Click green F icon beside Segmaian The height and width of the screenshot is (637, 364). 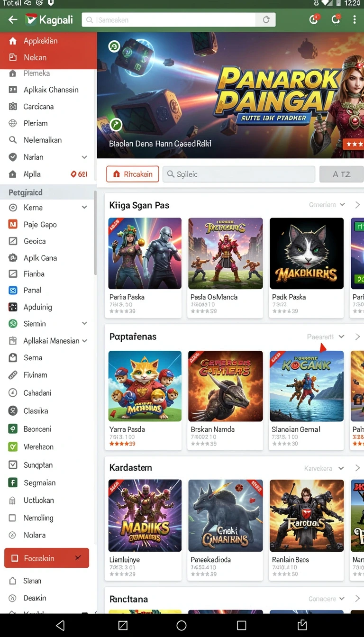(x=13, y=482)
